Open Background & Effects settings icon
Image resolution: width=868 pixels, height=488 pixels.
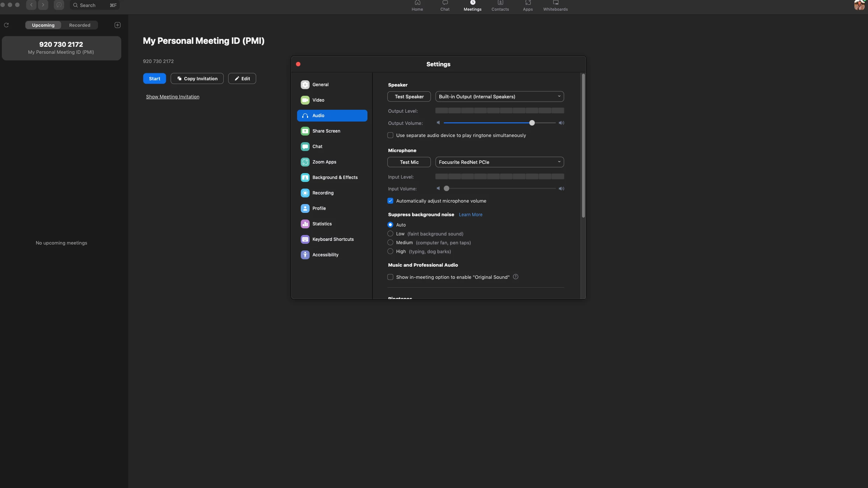click(x=305, y=178)
